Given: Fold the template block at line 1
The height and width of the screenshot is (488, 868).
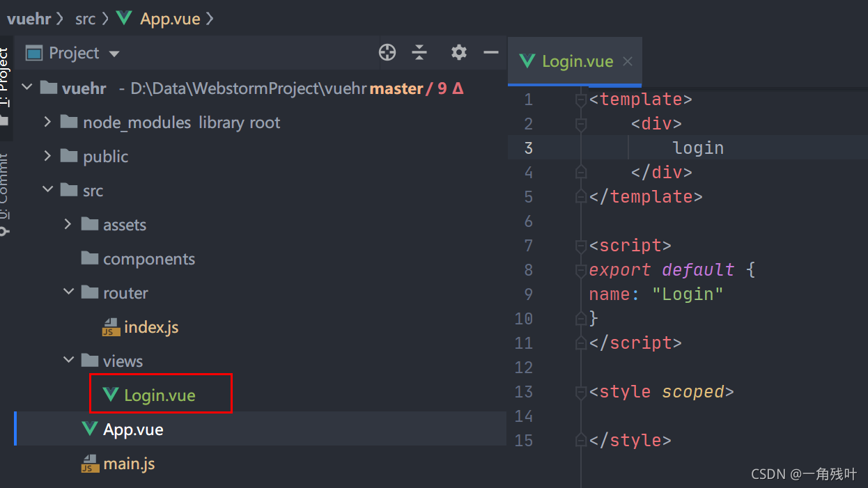Looking at the screenshot, I should (581, 100).
